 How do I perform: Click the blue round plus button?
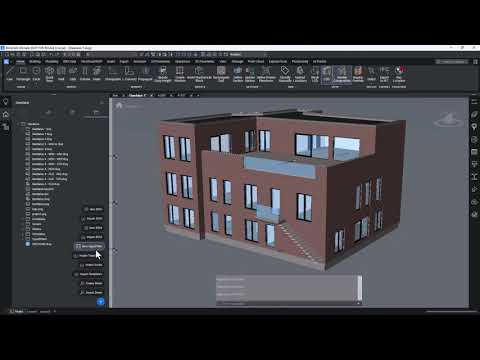[100, 302]
